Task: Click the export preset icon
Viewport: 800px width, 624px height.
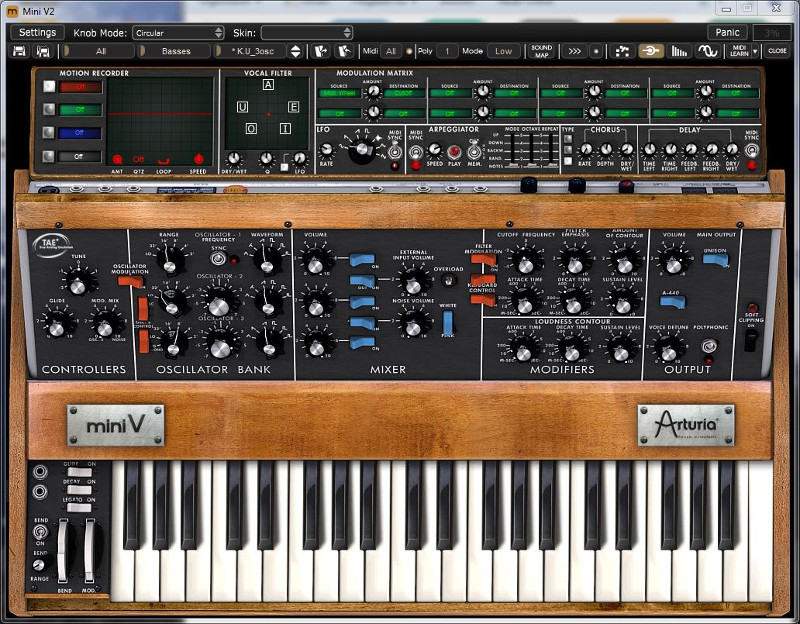Action: coord(344,51)
